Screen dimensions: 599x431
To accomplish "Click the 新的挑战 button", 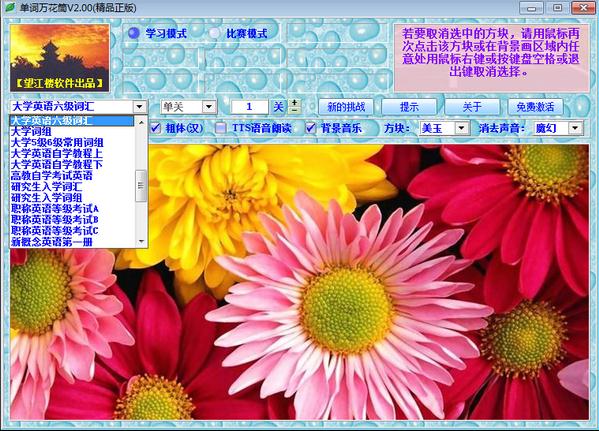I will tap(346, 107).
